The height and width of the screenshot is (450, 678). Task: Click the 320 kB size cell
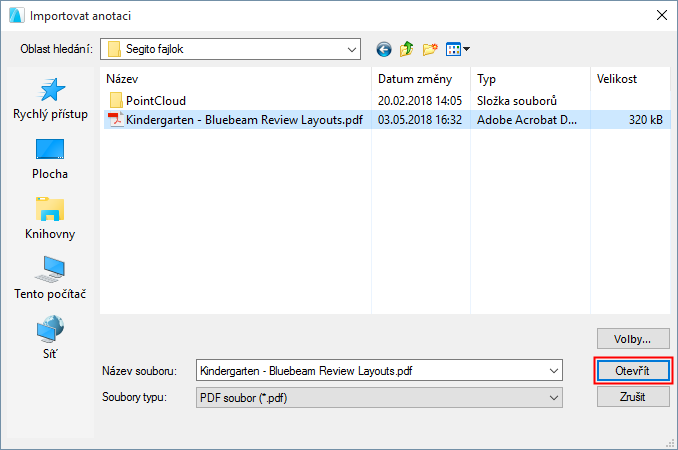pyautogui.click(x=646, y=120)
